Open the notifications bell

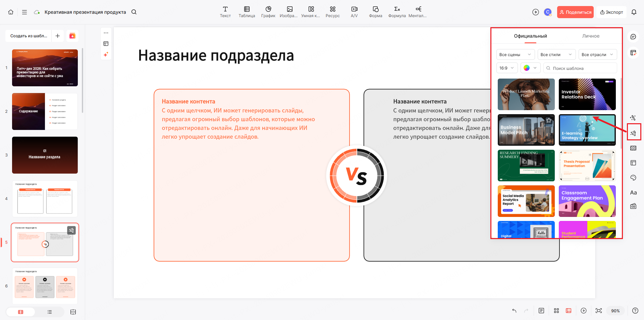tap(634, 12)
